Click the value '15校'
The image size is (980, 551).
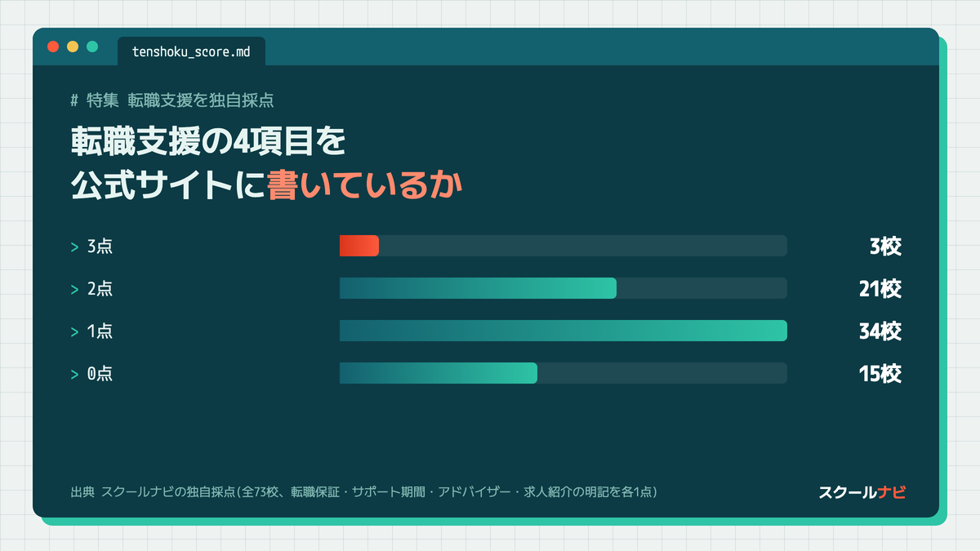click(880, 374)
